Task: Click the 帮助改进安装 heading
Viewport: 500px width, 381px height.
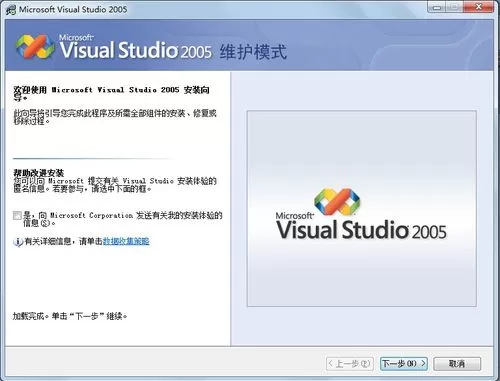Action: pyautogui.click(x=38, y=173)
